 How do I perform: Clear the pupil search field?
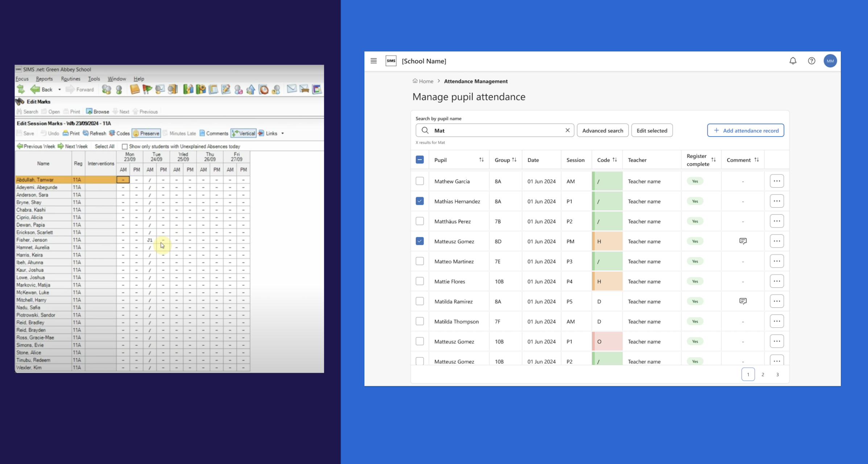point(567,130)
